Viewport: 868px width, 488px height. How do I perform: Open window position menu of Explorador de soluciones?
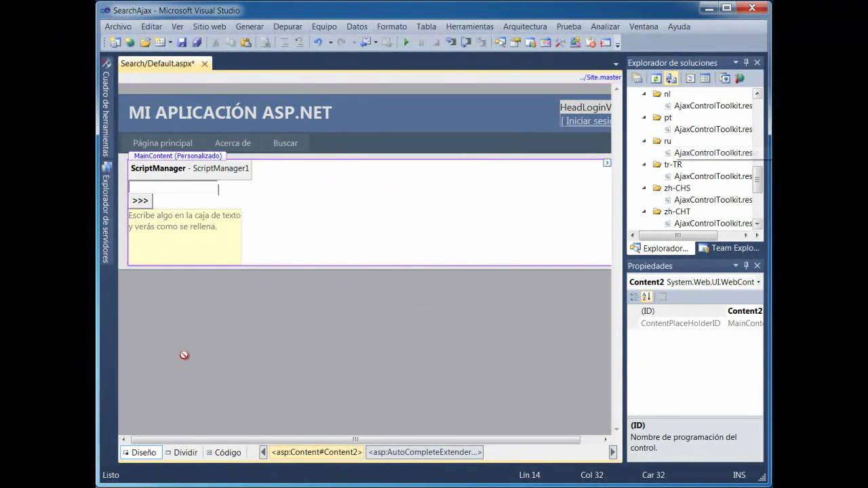735,62
